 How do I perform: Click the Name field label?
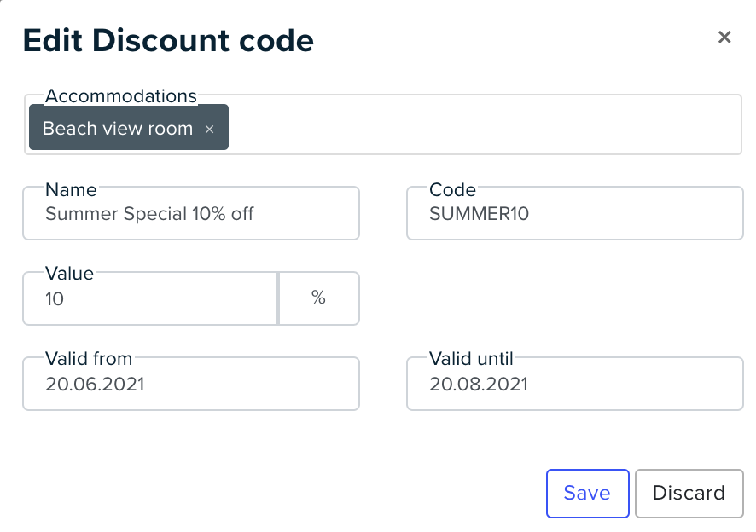point(71,190)
